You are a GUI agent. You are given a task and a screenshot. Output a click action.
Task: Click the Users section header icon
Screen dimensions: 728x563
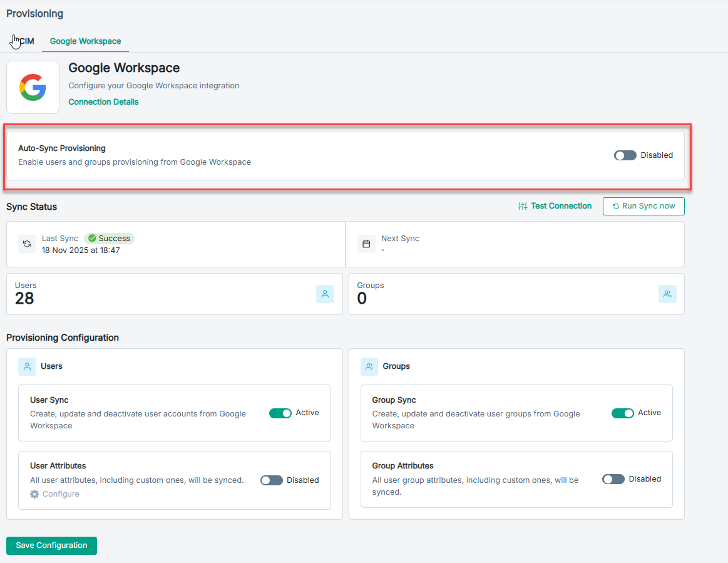point(27,366)
